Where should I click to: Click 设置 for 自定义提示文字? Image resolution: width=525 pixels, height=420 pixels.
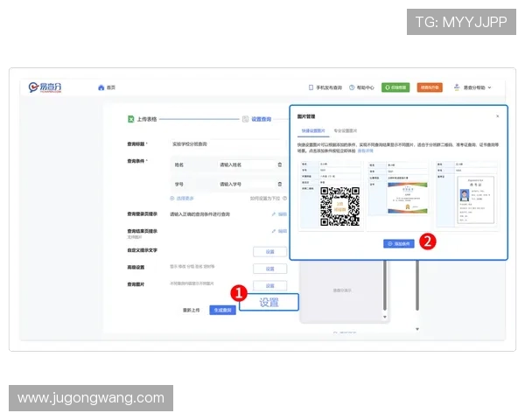269,251
